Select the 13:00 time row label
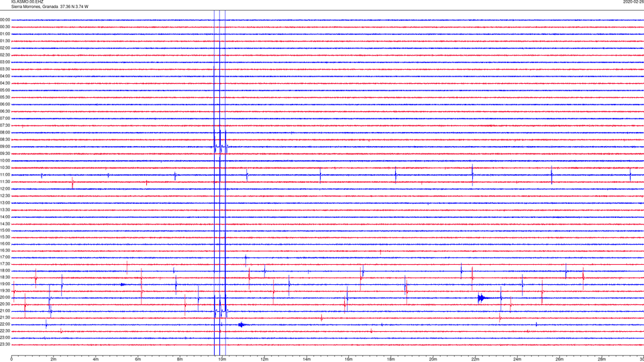This screenshot has width=644, height=362. coord(5,202)
